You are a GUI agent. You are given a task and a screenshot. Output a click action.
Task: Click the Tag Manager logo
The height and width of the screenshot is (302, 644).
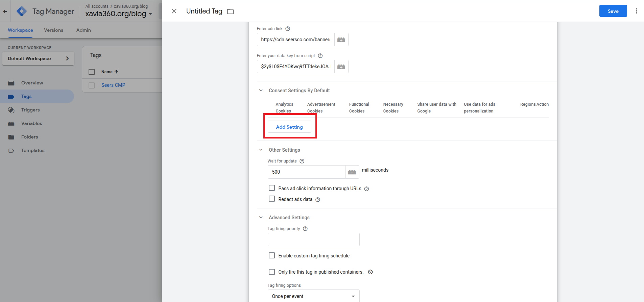pyautogui.click(x=22, y=11)
